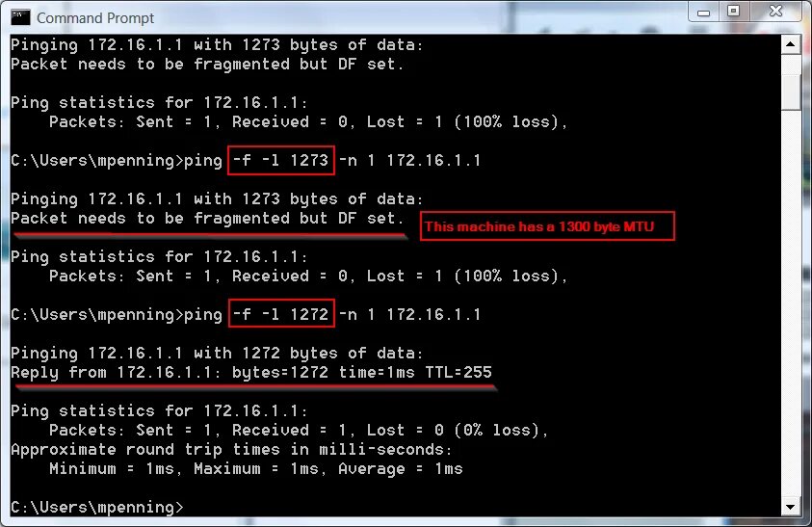The image size is (812, 527).
Task: Click the prompt line with 'ping -f -l 1272'
Action: tap(246, 314)
